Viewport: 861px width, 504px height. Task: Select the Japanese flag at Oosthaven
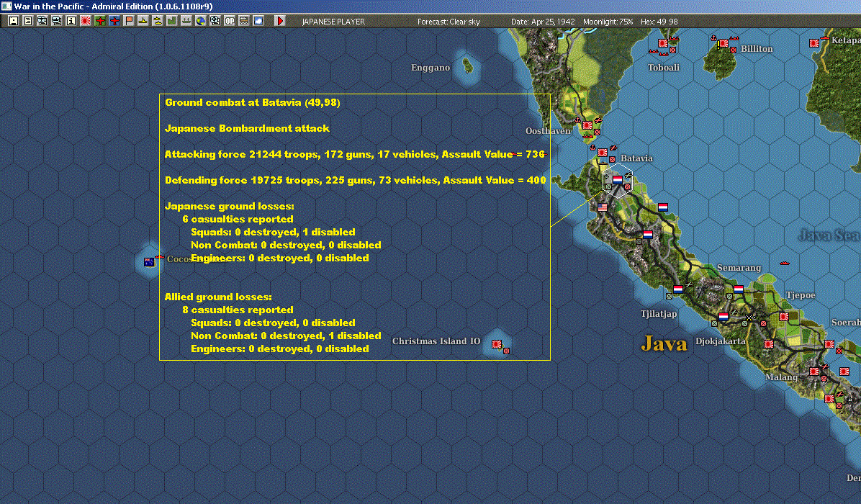587,125
